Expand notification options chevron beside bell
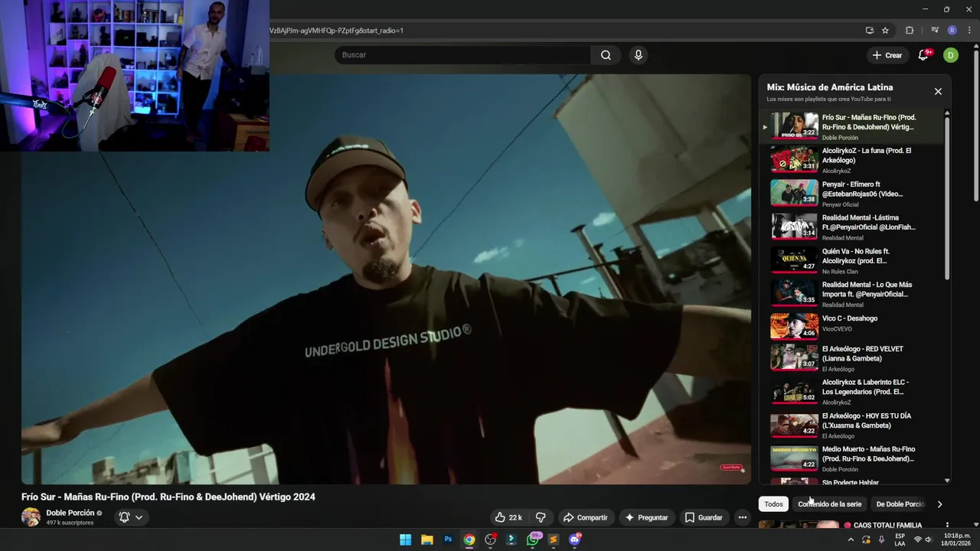 (139, 517)
